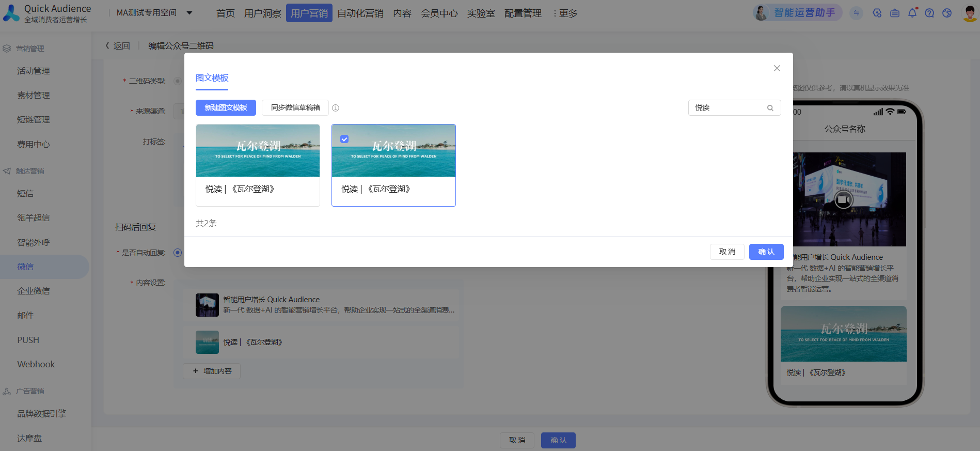
Task: Open 费用中心 in the sidebar
Action: point(34,144)
